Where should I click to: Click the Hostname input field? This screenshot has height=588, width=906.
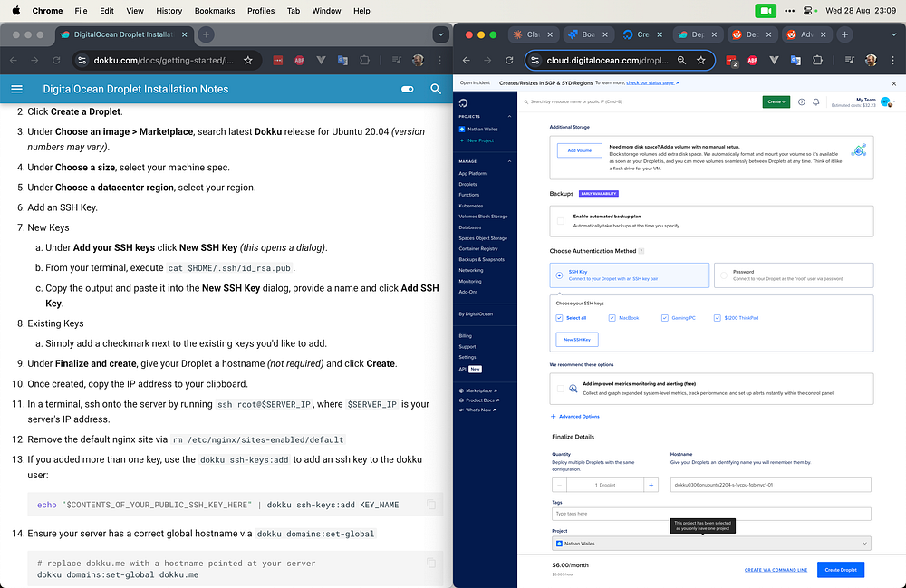pos(770,485)
